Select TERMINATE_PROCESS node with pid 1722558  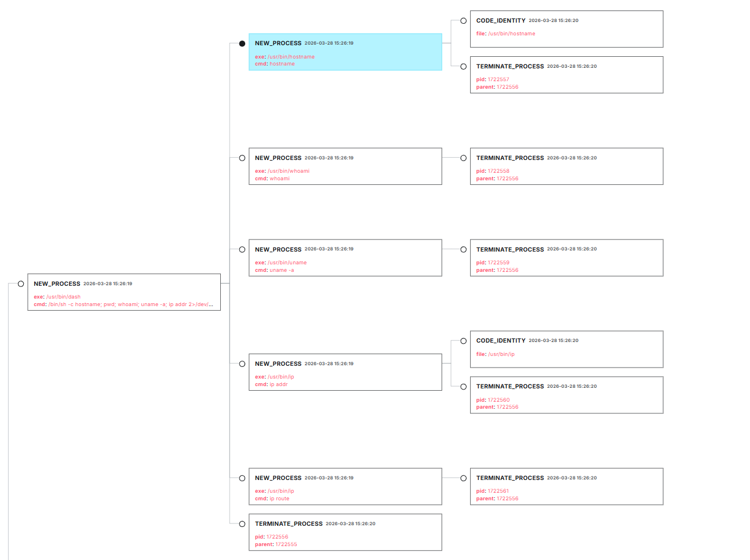point(566,166)
